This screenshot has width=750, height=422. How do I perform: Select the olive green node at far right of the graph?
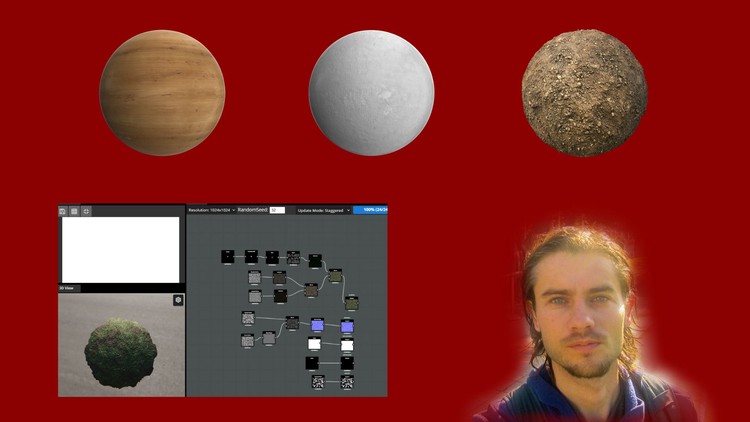[352, 303]
